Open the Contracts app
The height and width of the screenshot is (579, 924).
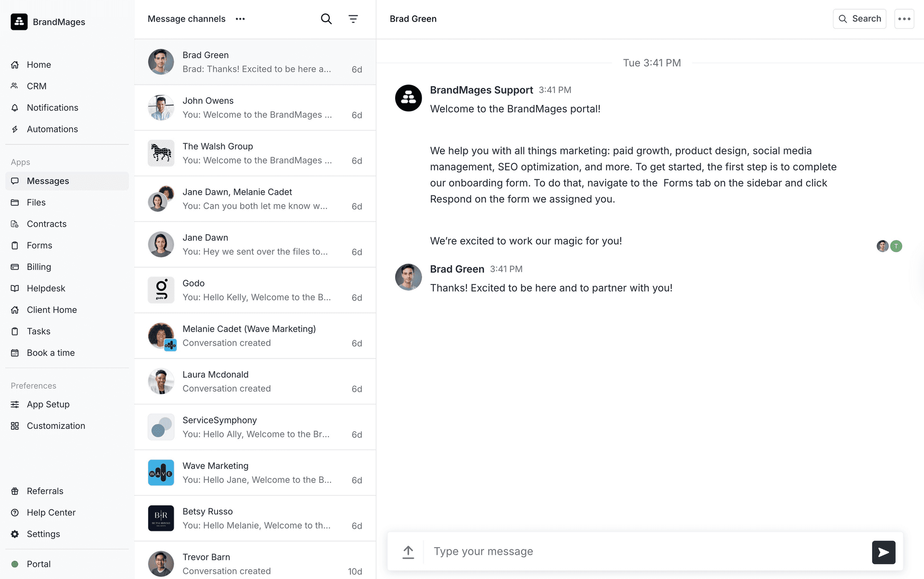point(47,224)
